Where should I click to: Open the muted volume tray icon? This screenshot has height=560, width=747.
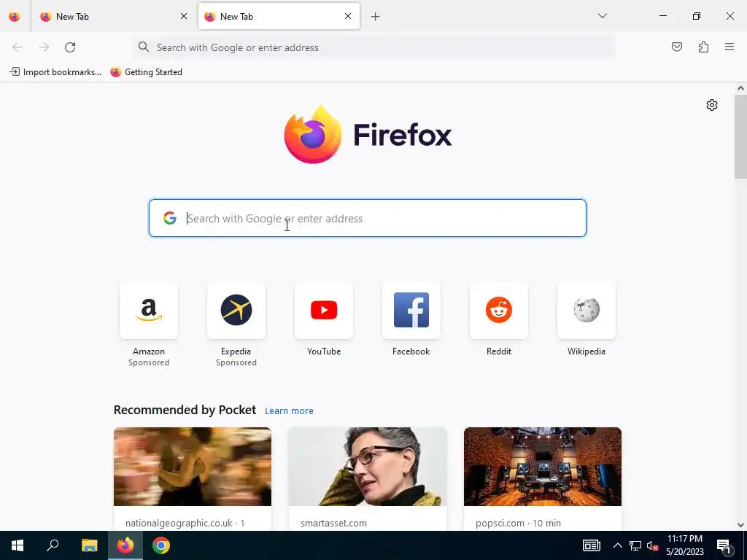[652, 545]
